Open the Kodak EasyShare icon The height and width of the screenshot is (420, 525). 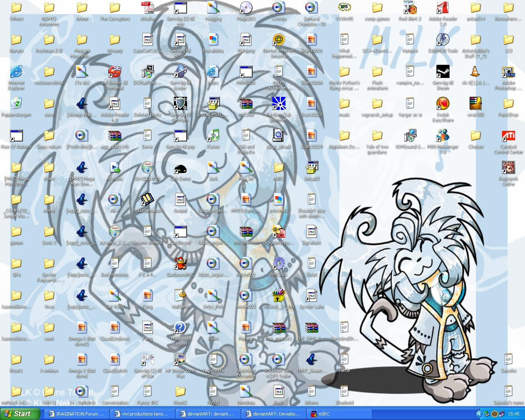[443, 104]
